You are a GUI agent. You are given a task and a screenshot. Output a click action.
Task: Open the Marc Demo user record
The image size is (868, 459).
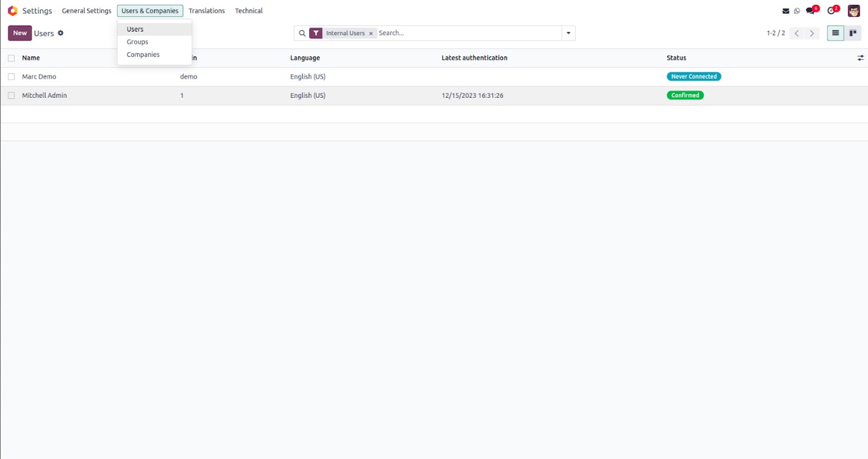coord(39,77)
